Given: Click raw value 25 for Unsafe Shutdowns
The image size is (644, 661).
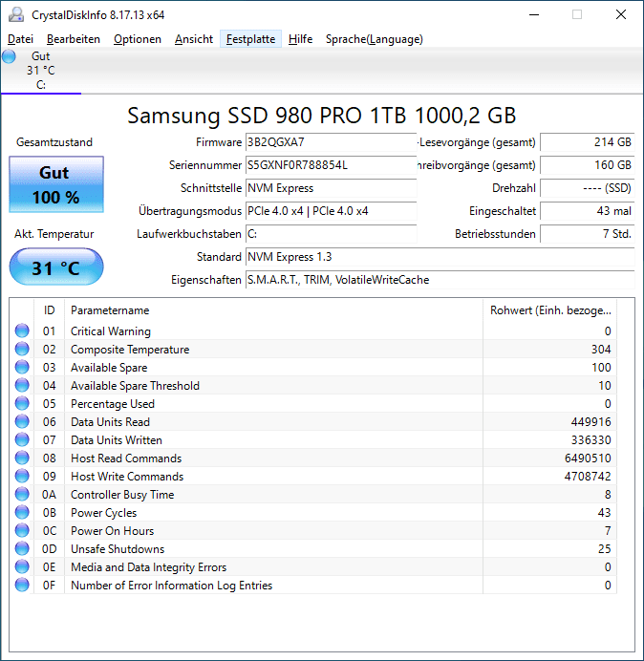Looking at the screenshot, I should tap(605, 549).
